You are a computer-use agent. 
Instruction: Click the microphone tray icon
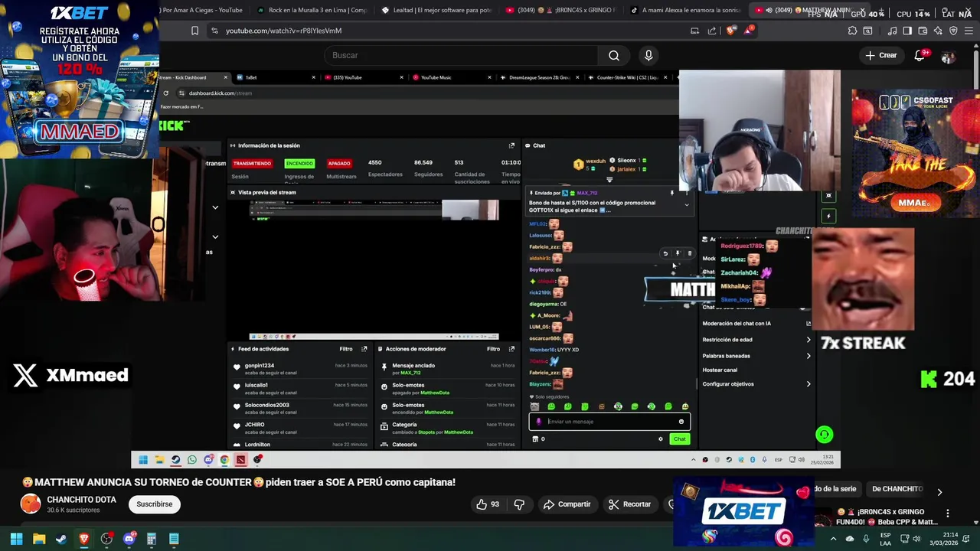pyautogui.click(x=866, y=539)
